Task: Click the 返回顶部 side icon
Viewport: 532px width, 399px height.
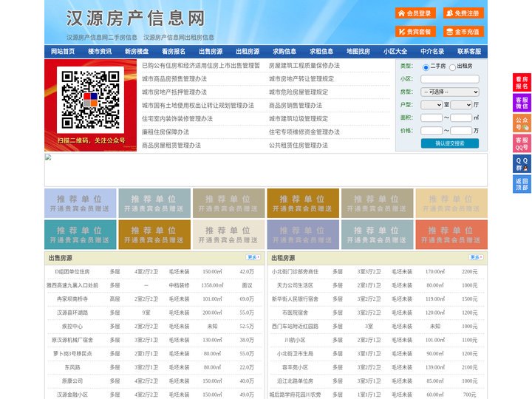Action: [522, 184]
